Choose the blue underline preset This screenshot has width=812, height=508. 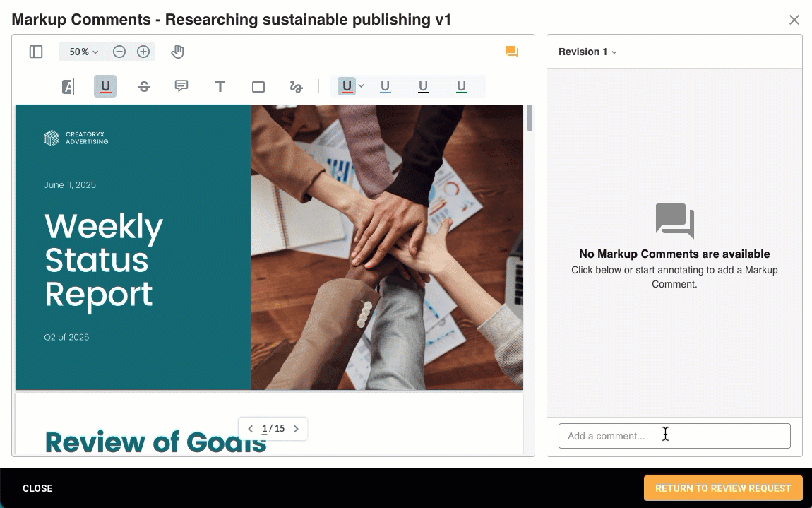coord(386,87)
